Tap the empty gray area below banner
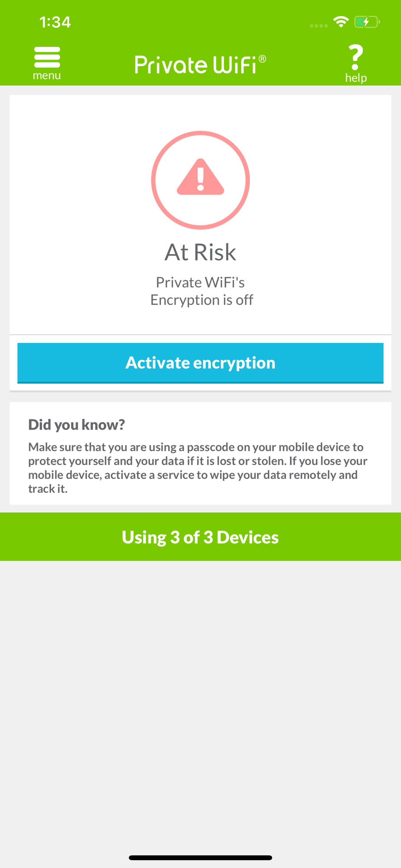Image resolution: width=401 pixels, height=868 pixels. pos(200,703)
